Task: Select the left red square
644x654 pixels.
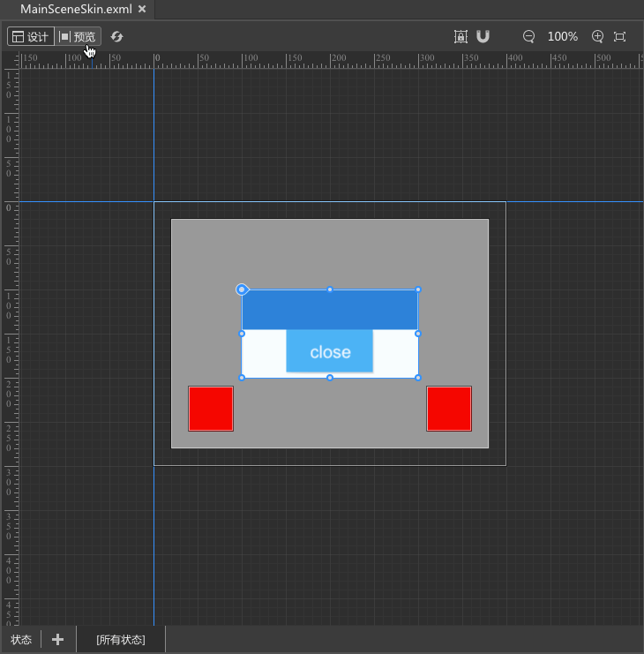Action: click(211, 409)
